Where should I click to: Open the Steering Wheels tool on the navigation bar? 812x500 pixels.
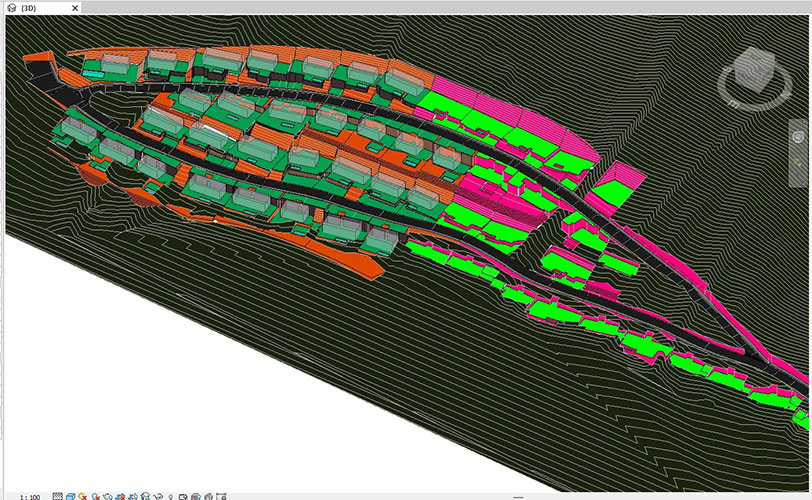coord(799,137)
